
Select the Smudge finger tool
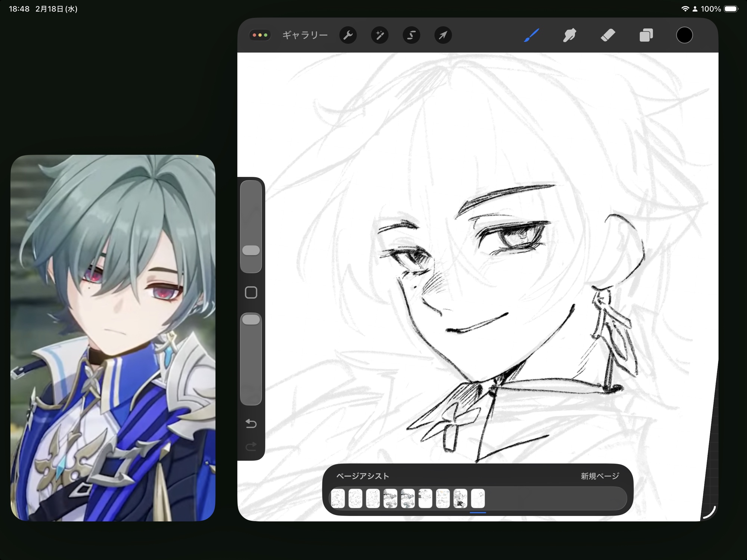point(570,35)
